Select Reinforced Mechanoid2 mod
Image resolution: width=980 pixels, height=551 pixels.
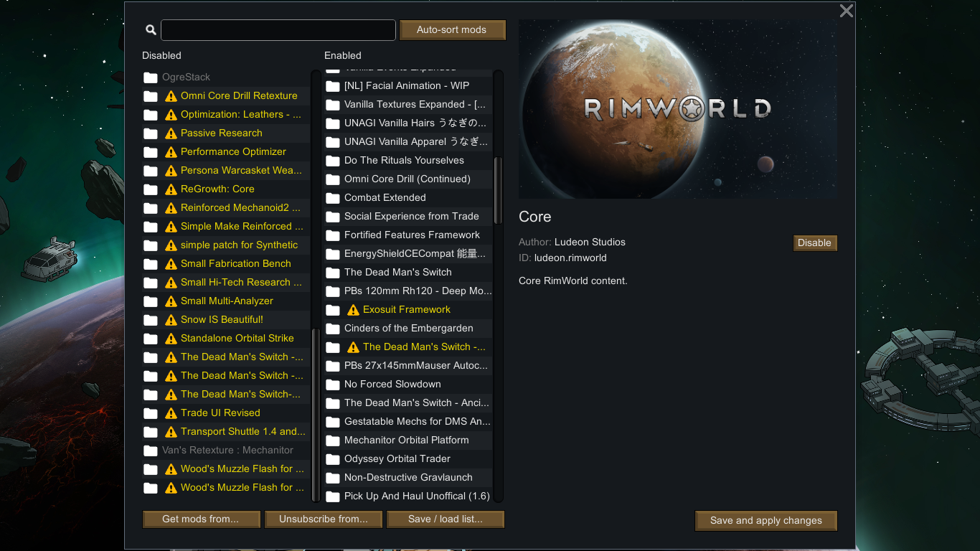(226, 208)
